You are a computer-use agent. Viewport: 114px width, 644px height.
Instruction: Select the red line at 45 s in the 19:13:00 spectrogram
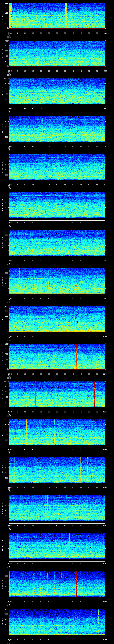[81, 470]
